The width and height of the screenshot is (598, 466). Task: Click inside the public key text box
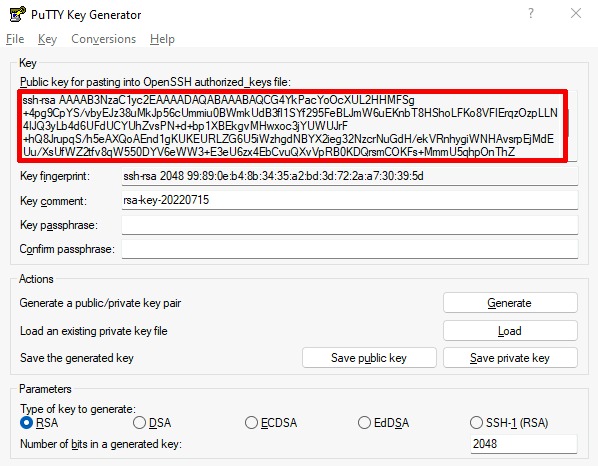pos(293,126)
